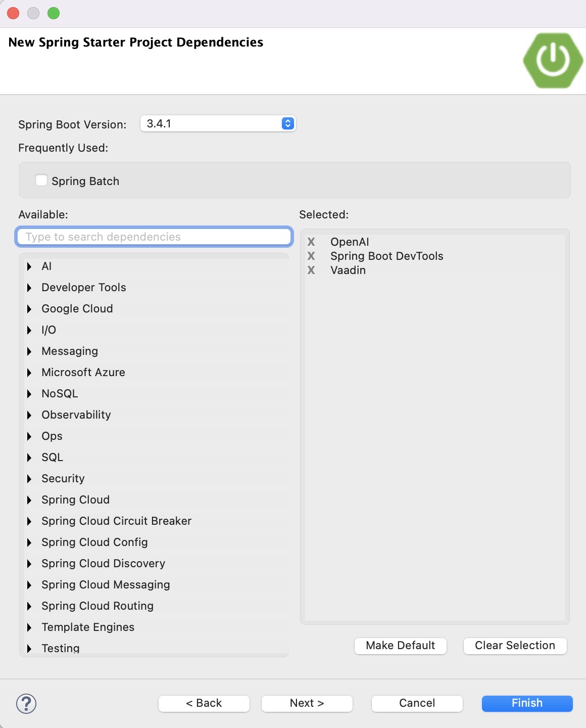Expand the Google Cloud category arrow
The width and height of the screenshot is (586, 728).
pyautogui.click(x=29, y=309)
